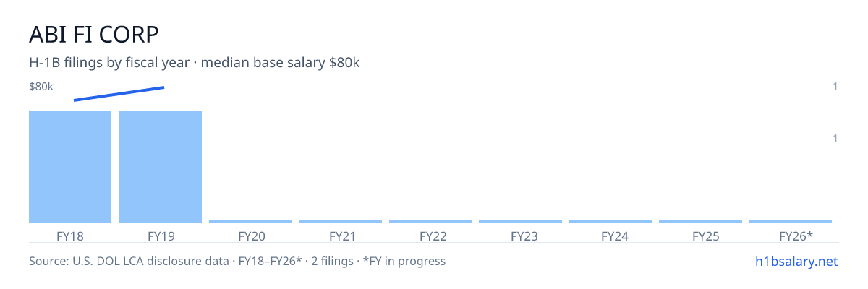This screenshot has height=289, width=868.
Task: Click the FY18 filings bar
Action: point(70,167)
